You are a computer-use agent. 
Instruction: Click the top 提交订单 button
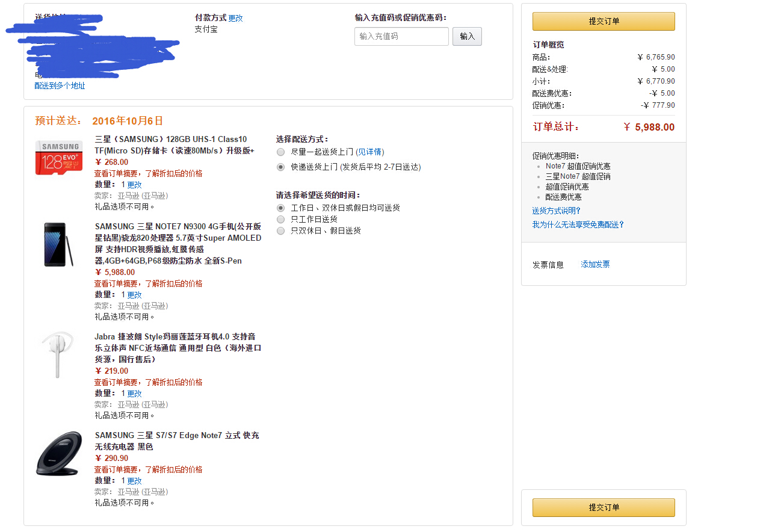click(604, 22)
